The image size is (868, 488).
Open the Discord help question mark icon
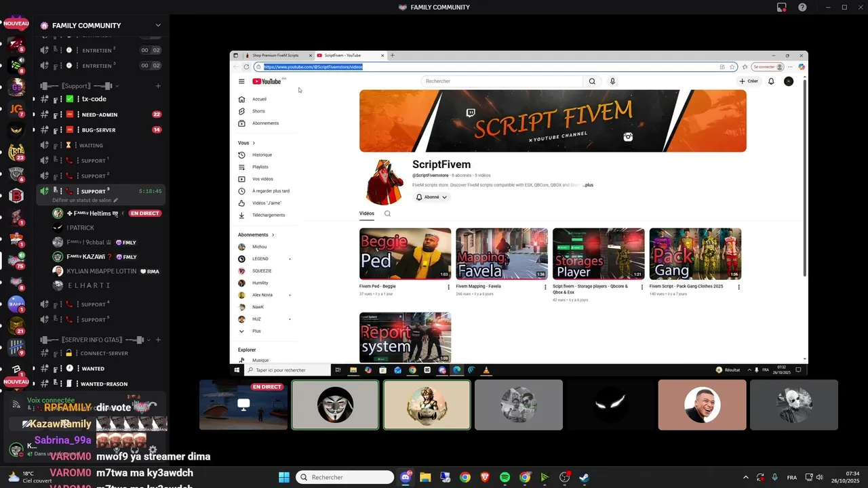tap(802, 7)
